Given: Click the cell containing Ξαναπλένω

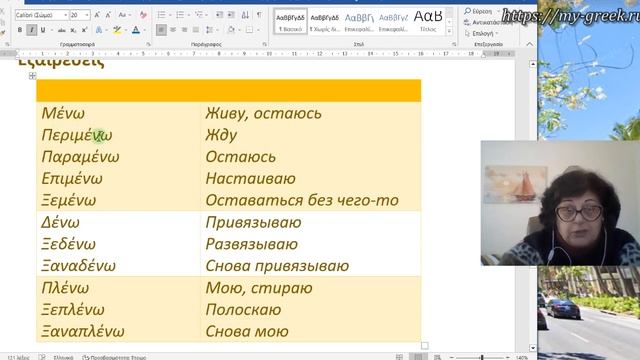Looking at the screenshot, I should pos(118,331).
